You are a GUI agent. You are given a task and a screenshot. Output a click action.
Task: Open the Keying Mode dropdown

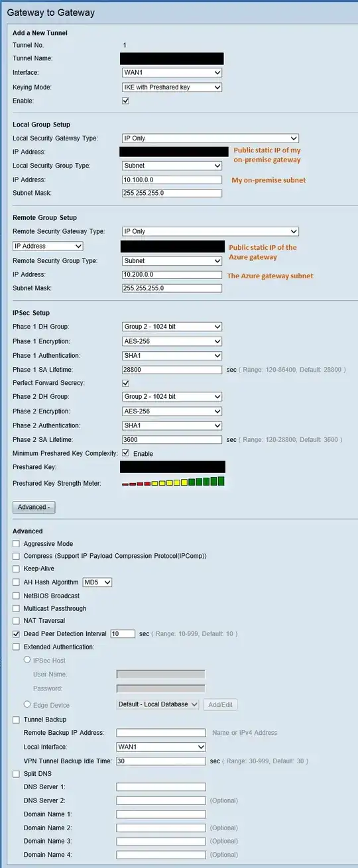[172, 87]
